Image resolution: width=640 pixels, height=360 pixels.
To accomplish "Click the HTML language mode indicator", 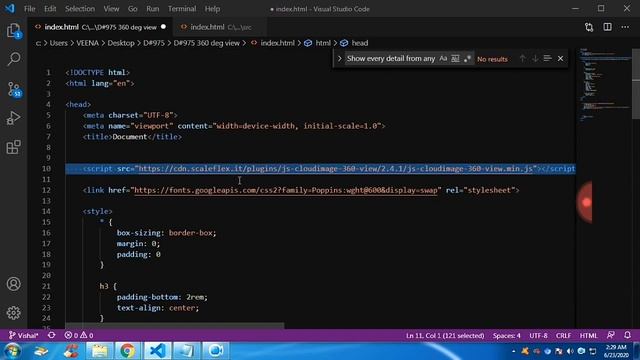I will coord(588,336).
